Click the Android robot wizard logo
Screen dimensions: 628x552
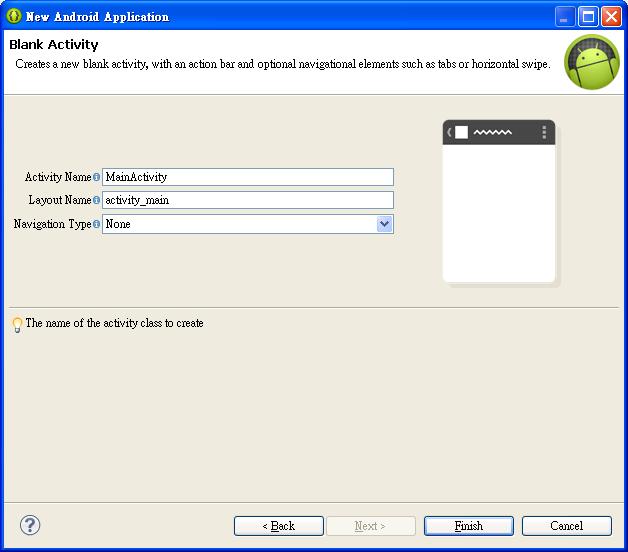[592, 62]
